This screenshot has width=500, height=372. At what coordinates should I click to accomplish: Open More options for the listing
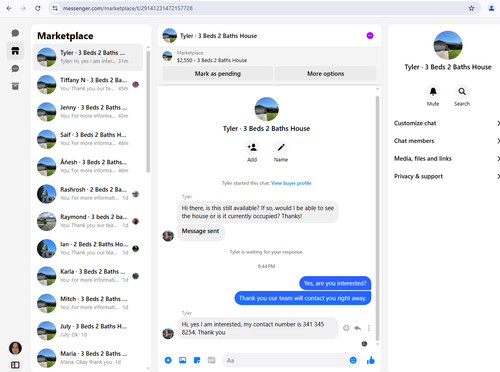click(325, 74)
